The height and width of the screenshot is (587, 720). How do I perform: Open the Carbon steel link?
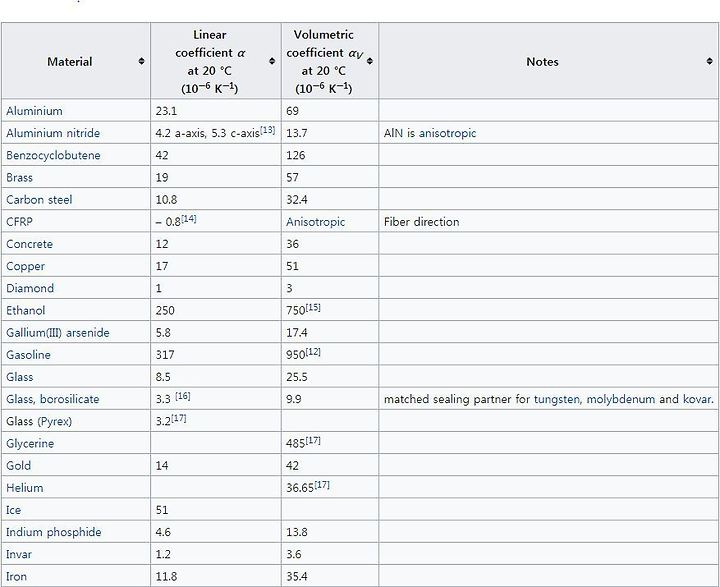coord(39,199)
